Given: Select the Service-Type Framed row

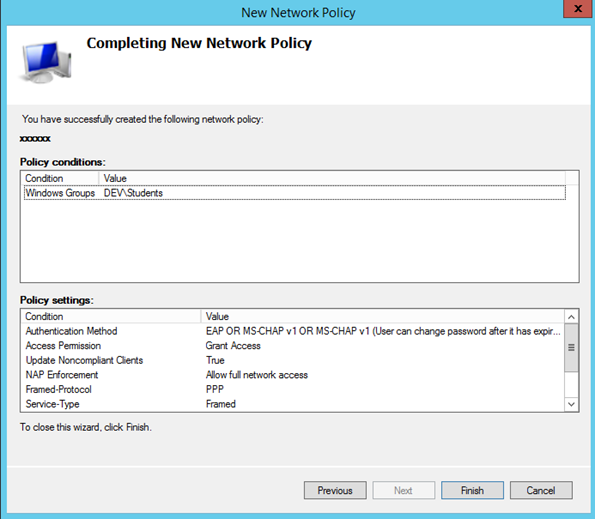Looking at the screenshot, I should 293,404.
